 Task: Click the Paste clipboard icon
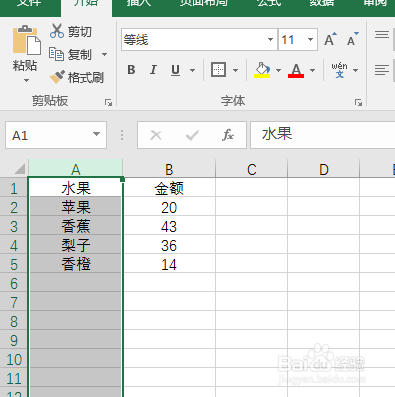(27, 40)
